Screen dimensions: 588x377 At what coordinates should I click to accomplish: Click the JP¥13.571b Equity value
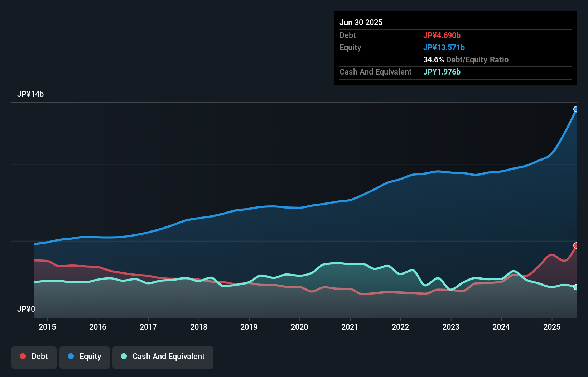pos(444,47)
